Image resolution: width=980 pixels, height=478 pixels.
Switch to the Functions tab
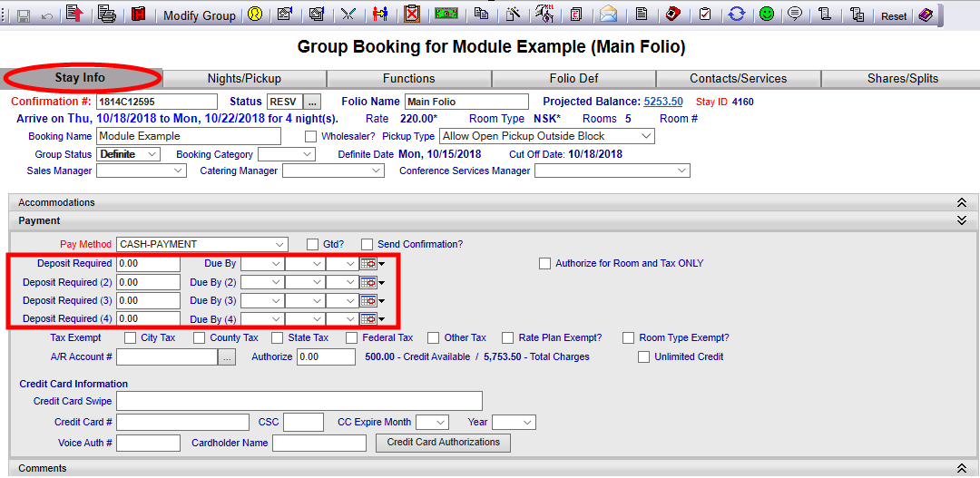coord(408,79)
